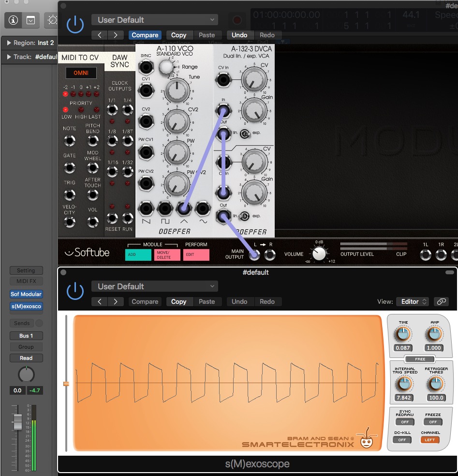Screen dimensions: 458x476
Task: Open the Sof Modular instrument slot
Action: point(26,294)
